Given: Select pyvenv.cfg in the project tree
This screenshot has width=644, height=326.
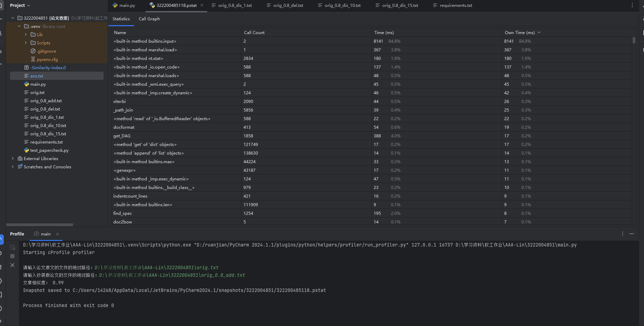Looking at the screenshot, I should point(47,59).
